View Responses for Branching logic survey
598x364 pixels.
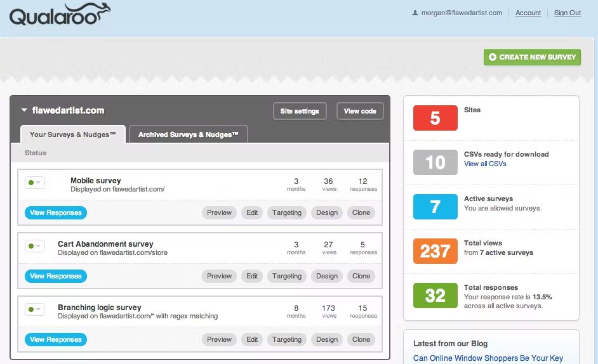coord(56,340)
